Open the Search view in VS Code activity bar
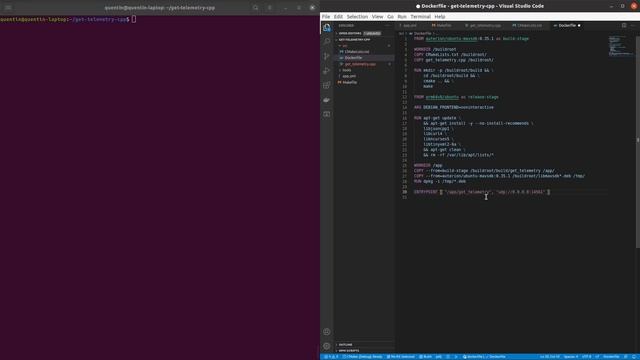This screenshot has height=360, width=640. (x=327, y=41)
